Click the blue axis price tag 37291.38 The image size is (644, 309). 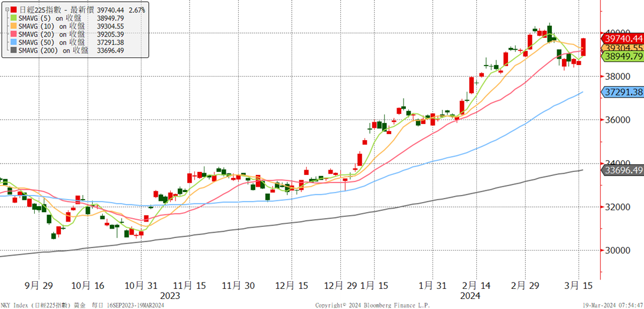(x=624, y=92)
